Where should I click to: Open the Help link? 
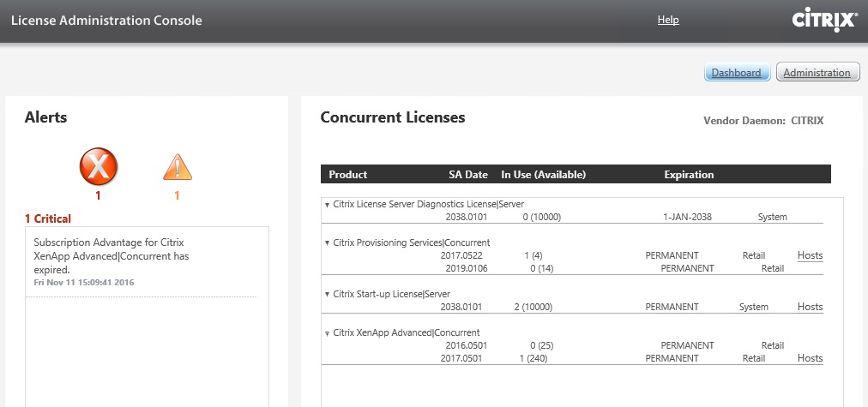(668, 20)
